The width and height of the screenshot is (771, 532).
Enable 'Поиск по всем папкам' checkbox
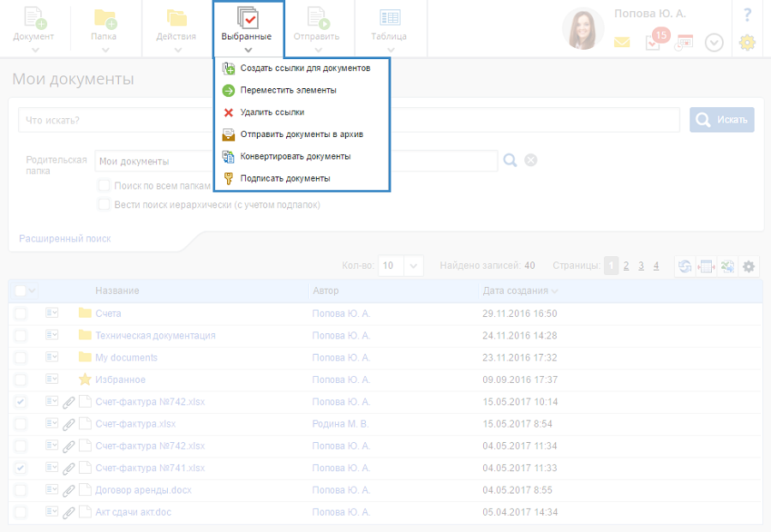pos(104,185)
